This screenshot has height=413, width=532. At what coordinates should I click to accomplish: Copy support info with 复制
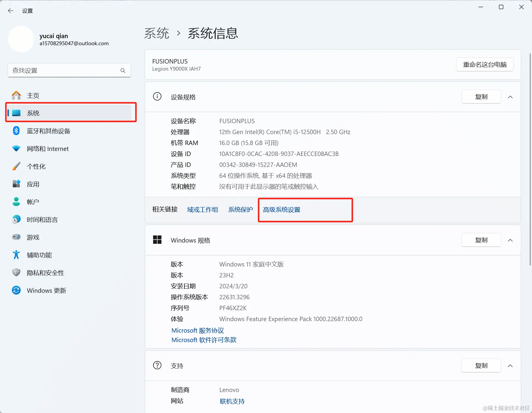pos(481,365)
